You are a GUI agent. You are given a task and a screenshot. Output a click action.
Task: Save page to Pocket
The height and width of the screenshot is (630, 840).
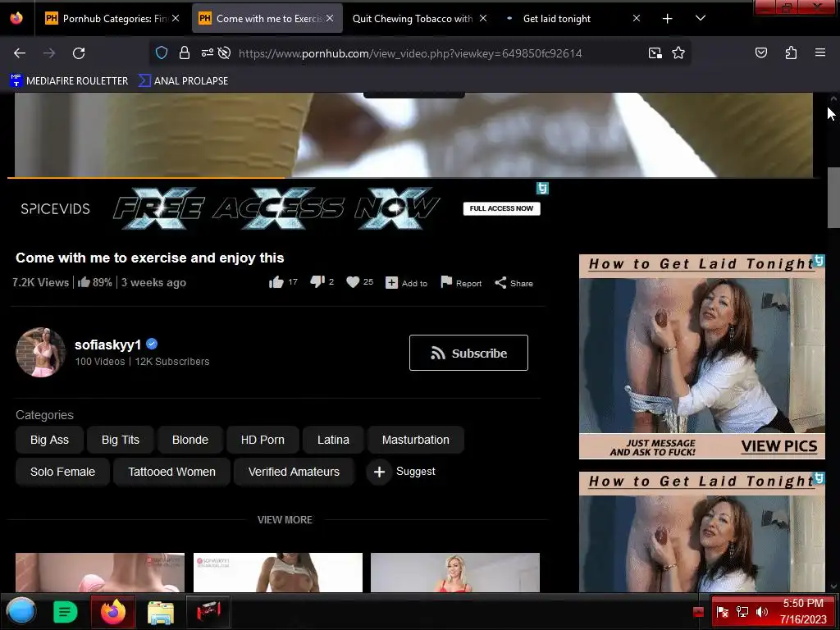click(760, 52)
